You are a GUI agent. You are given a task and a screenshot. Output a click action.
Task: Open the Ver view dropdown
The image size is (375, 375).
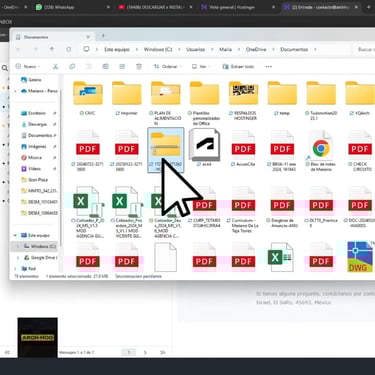coord(201,67)
